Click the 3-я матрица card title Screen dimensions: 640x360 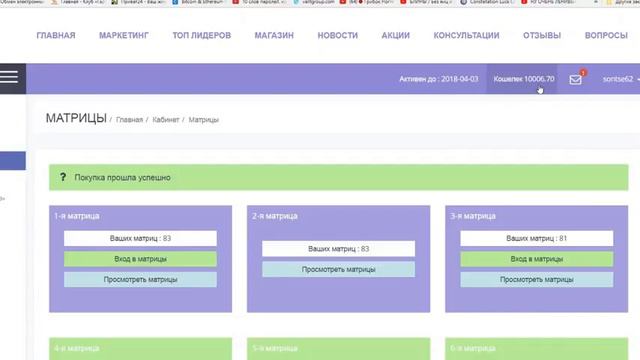[x=473, y=216]
